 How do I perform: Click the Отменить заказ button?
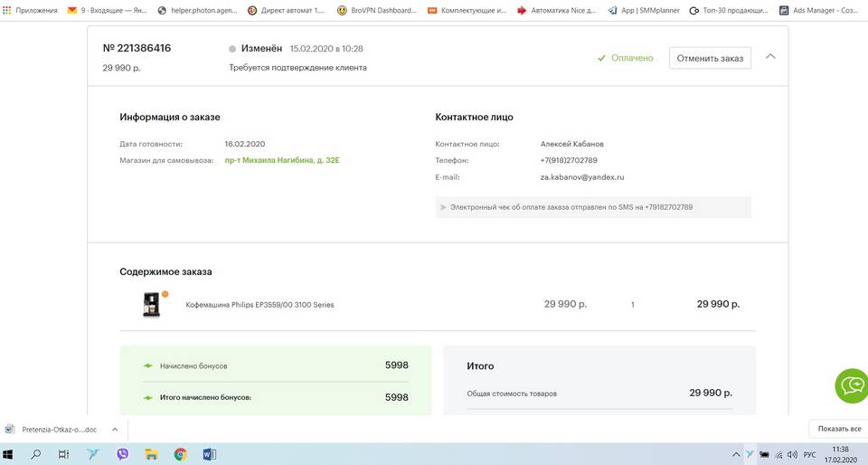click(x=710, y=58)
